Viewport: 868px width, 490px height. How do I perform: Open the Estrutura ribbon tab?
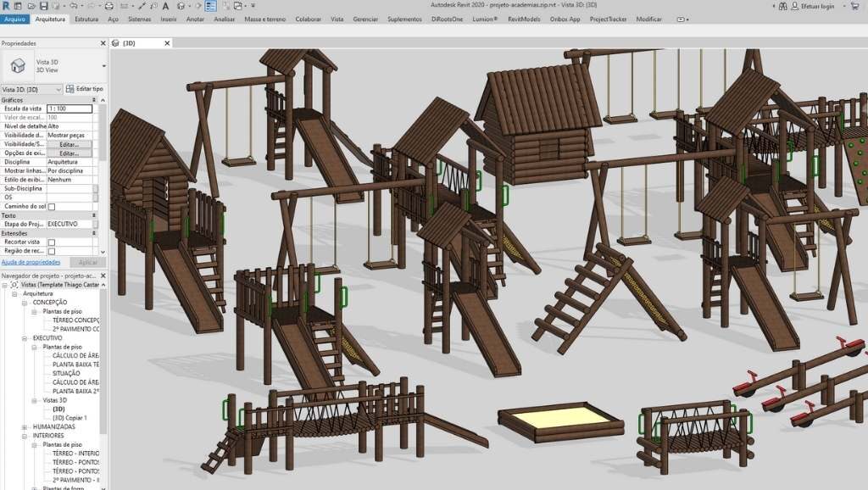click(86, 18)
